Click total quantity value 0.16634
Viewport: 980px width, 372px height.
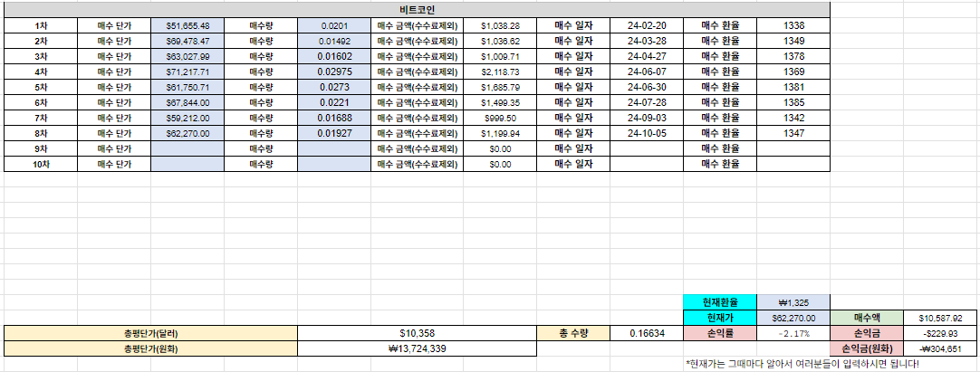[647, 333]
